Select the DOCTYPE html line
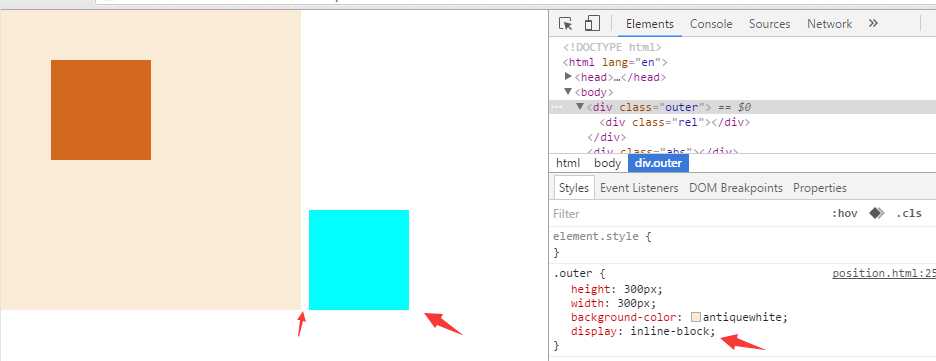This screenshot has height=361, width=936. click(x=611, y=47)
